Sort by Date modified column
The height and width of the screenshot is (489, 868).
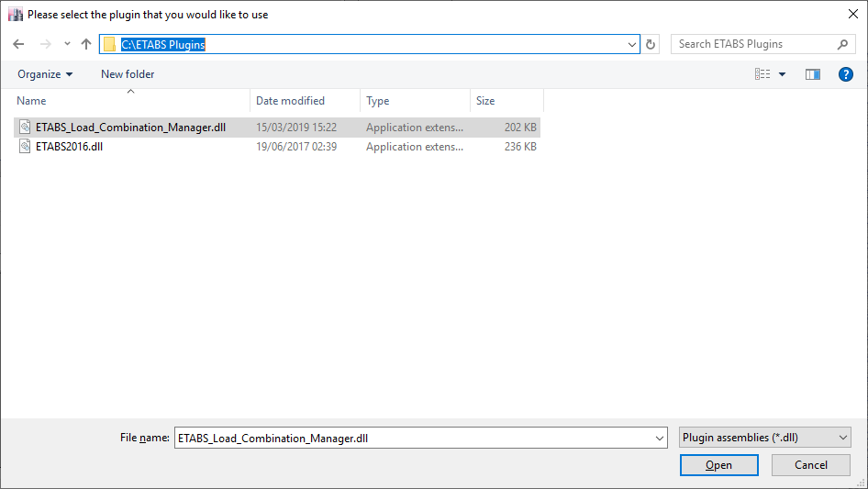(x=305, y=101)
